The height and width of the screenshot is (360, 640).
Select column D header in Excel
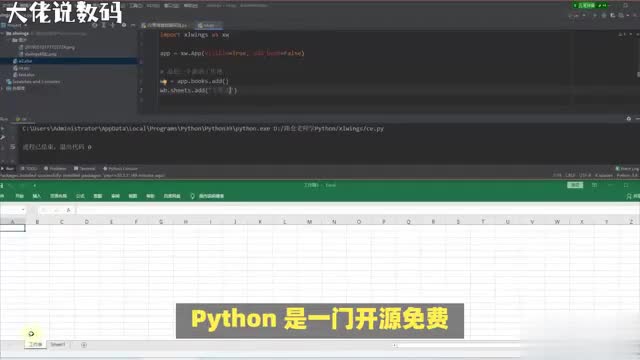[x=87, y=222]
